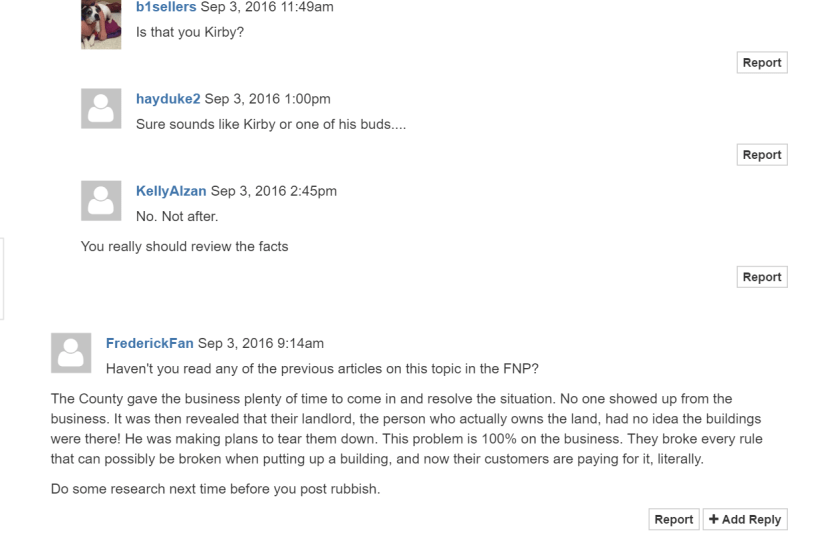Click the 'You really should review the facts' text
This screenshot has width=820, height=547.
(x=184, y=246)
